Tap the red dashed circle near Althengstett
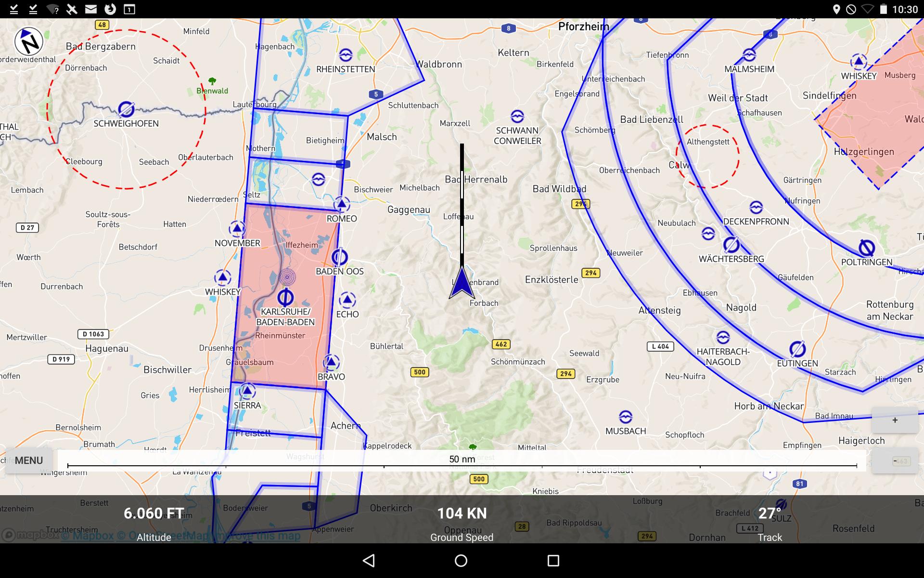Viewport: 924px width, 578px height. click(707, 157)
